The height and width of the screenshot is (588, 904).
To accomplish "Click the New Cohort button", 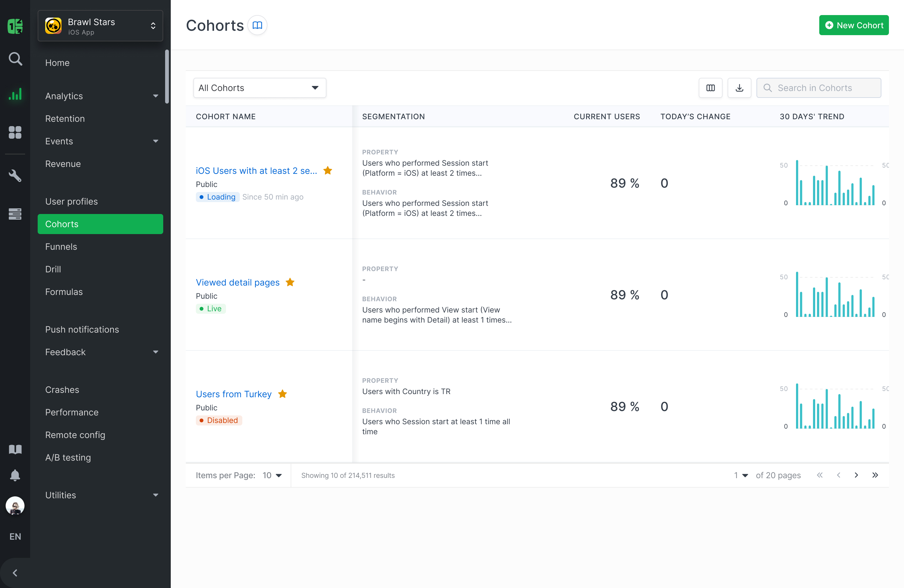I will coord(853,25).
